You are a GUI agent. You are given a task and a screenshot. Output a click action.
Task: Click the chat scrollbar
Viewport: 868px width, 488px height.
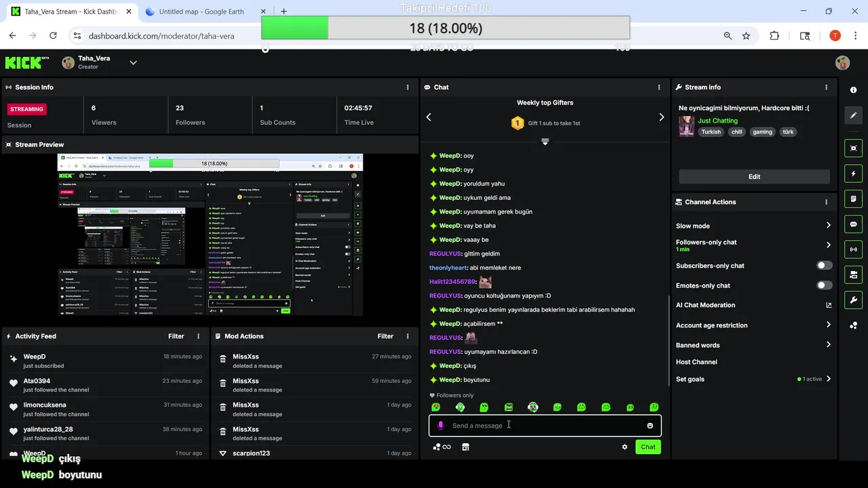(x=669, y=341)
